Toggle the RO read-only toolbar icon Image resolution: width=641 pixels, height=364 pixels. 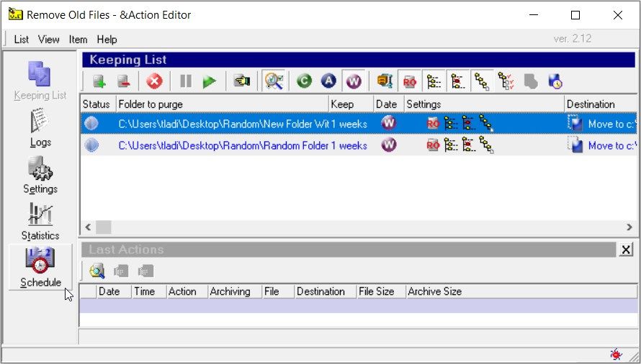[410, 81]
